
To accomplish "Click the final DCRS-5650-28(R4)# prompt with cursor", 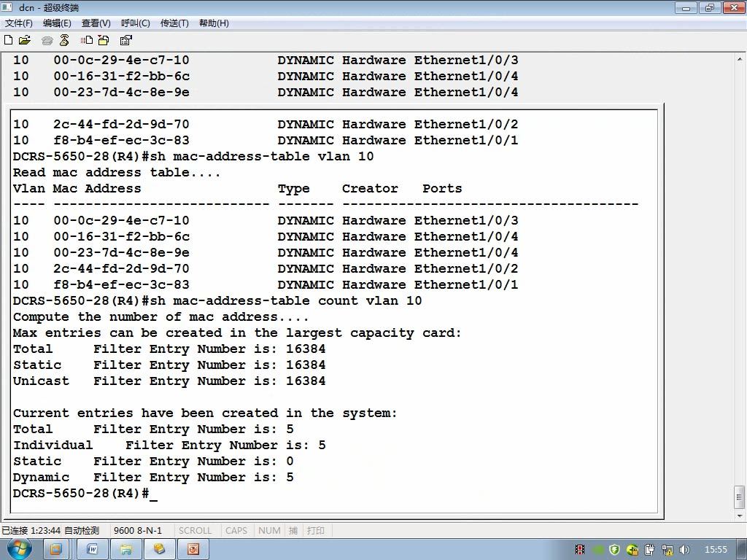I will (85, 494).
